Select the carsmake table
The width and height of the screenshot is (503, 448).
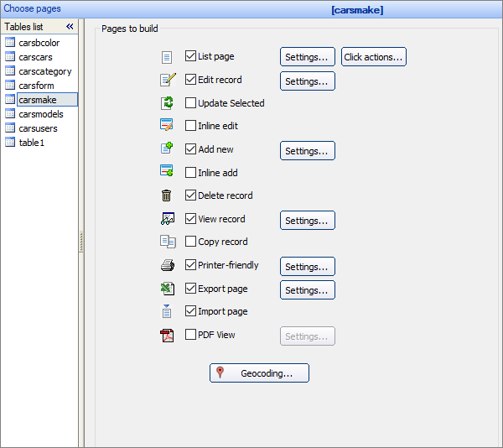pyautogui.click(x=47, y=100)
